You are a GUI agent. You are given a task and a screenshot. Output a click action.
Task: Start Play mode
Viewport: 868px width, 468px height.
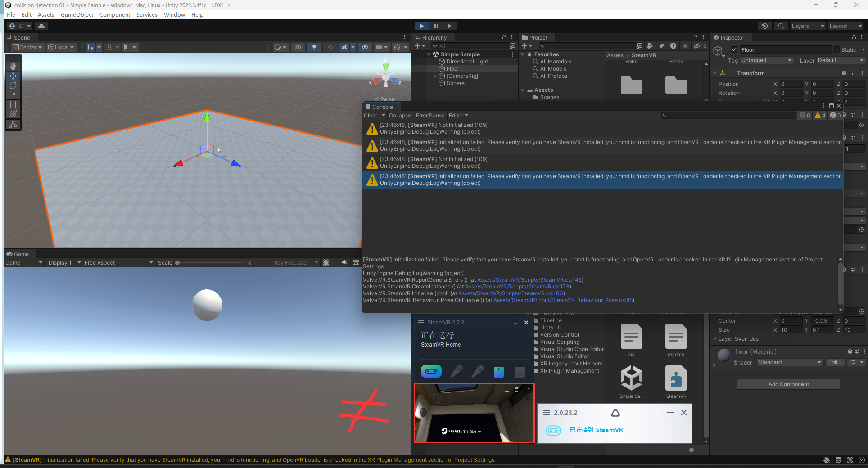[x=421, y=26]
